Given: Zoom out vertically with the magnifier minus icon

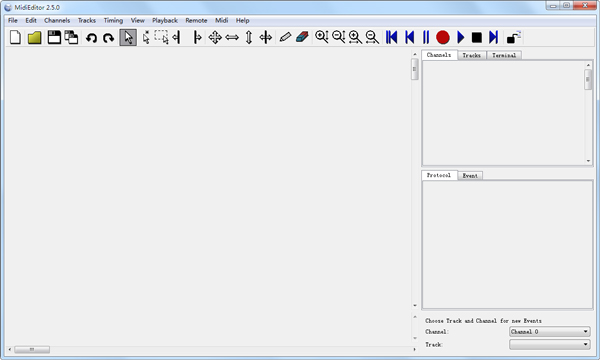Looking at the screenshot, I should coord(339,37).
